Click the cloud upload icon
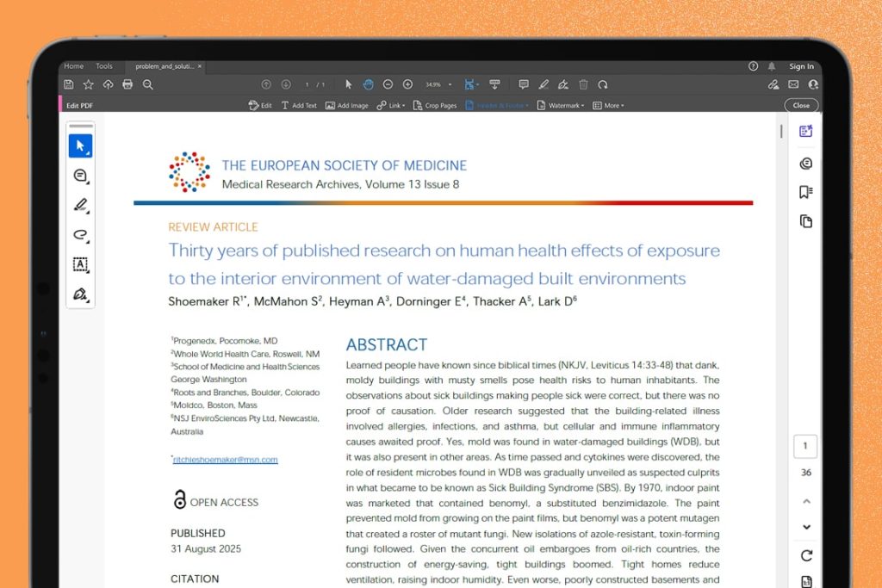 [108, 84]
